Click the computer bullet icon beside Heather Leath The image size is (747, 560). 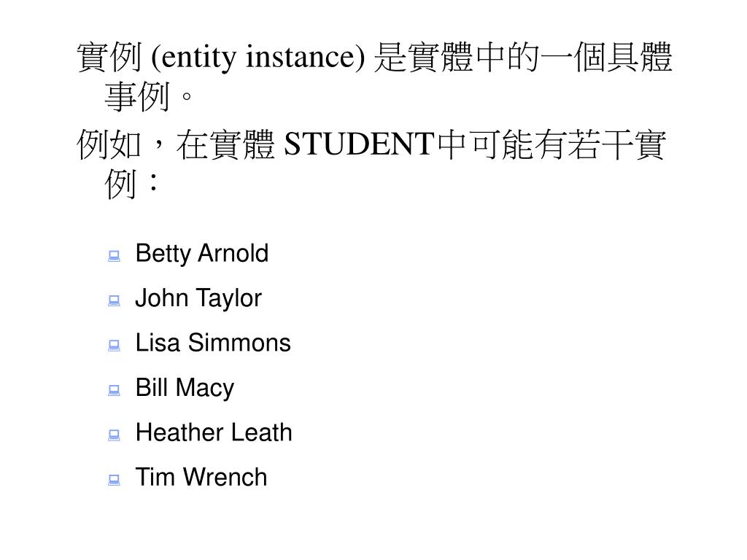tap(114, 435)
